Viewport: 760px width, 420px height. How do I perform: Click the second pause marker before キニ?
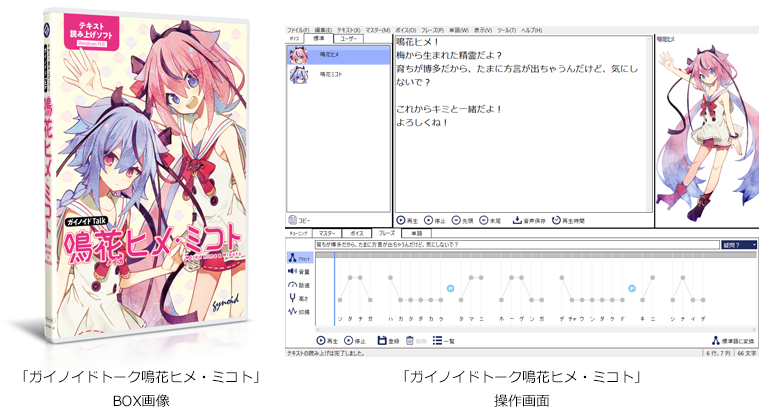(632, 289)
